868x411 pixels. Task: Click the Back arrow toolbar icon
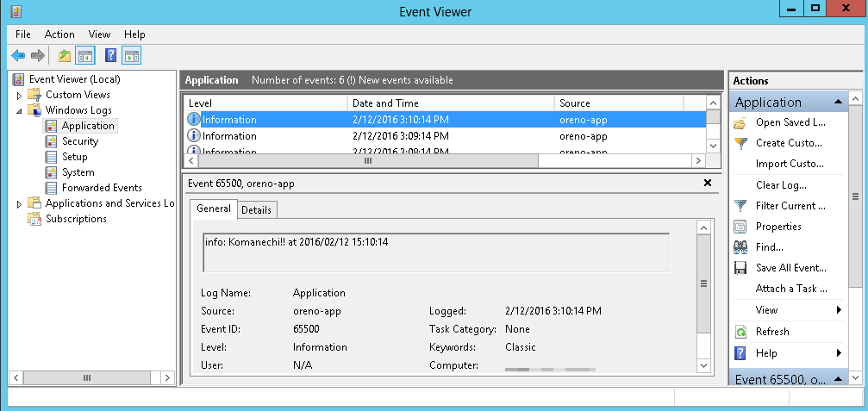click(x=18, y=55)
